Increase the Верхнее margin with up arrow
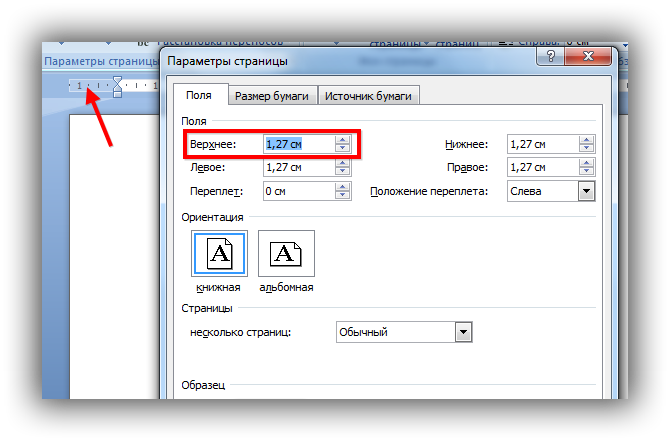Viewport: 670px width, 441px height. (x=343, y=140)
